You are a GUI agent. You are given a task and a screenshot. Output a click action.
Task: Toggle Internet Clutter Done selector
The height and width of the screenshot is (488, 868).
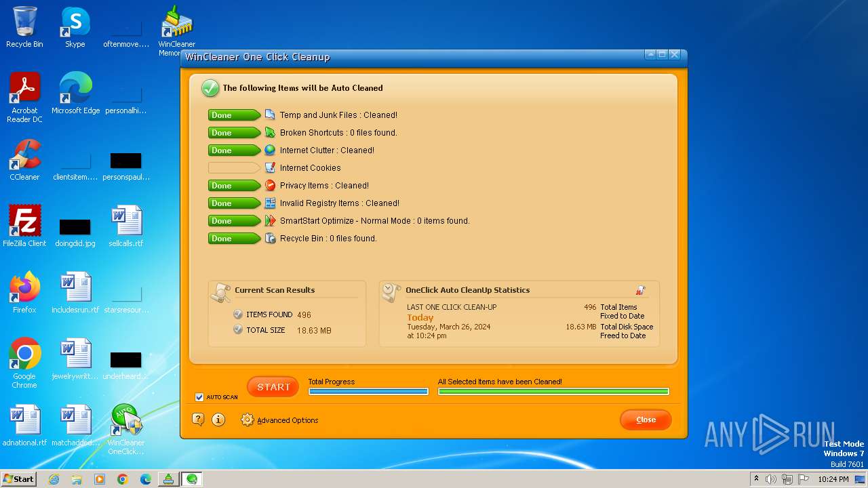pos(234,150)
